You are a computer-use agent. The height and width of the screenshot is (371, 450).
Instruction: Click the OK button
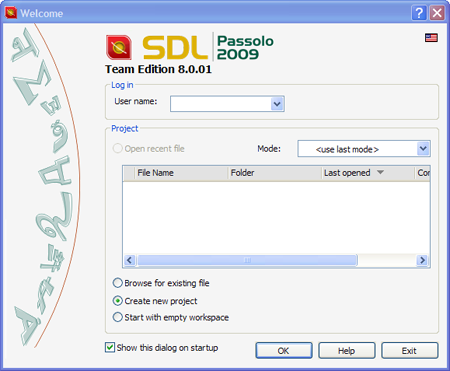tap(284, 351)
